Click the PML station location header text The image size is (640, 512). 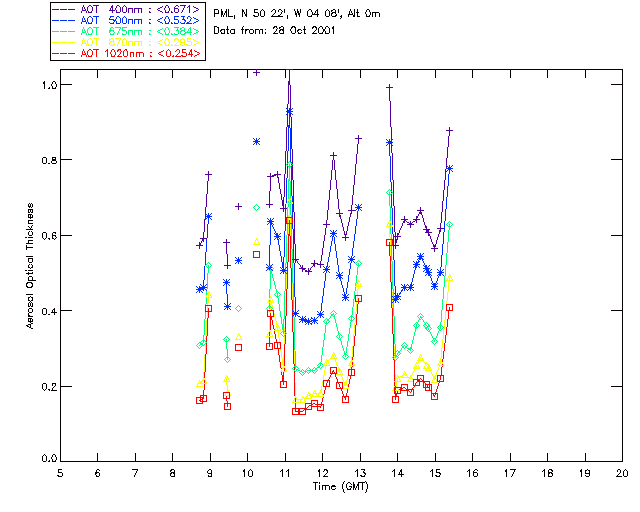point(297,14)
